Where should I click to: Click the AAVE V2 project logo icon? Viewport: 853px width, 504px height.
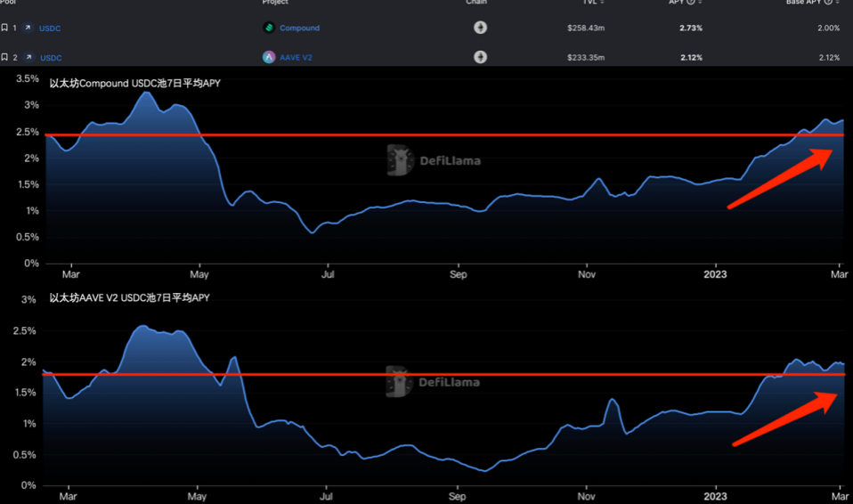[x=269, y=57]
